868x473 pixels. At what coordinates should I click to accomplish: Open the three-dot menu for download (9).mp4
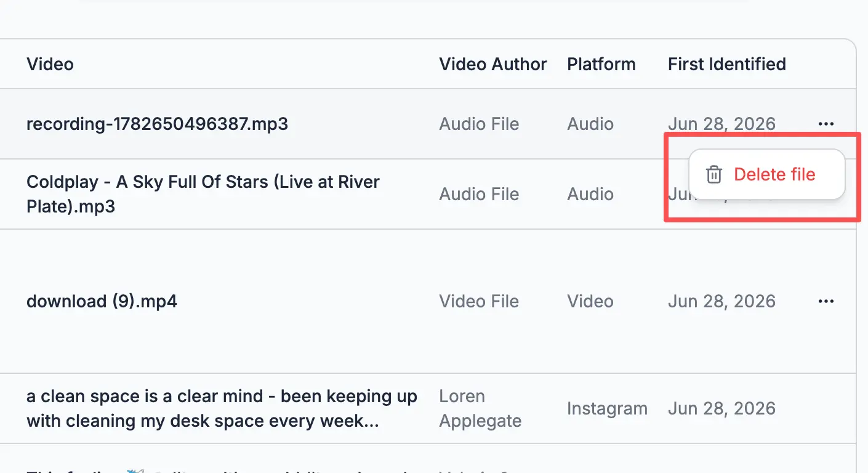[826, 301]
